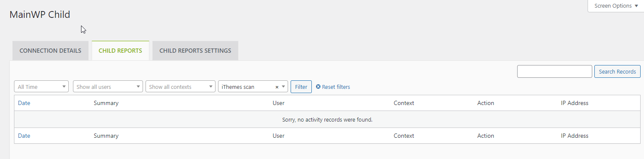Clear the iThemes scan selection x
644x159 pixels.
277,87
